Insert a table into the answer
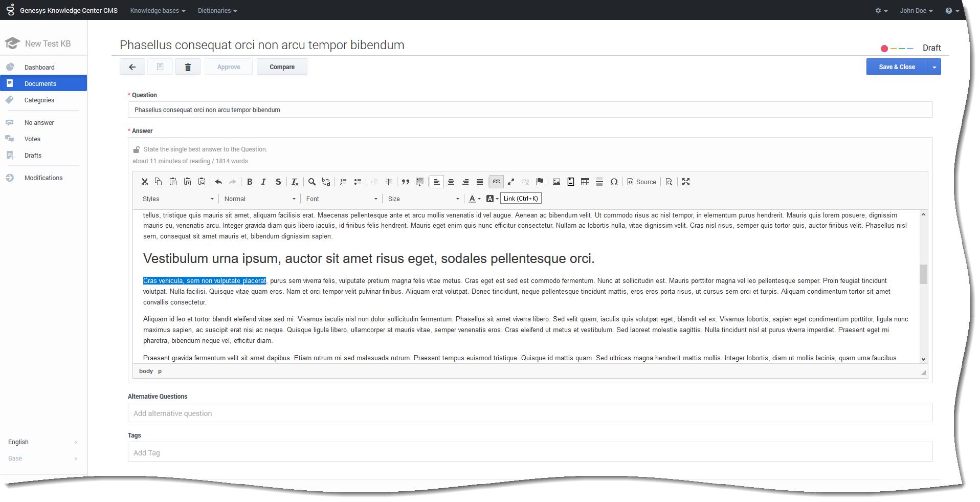Image resolution: width=980 pixels, height=502 pixels. click(x=585, y=182)
